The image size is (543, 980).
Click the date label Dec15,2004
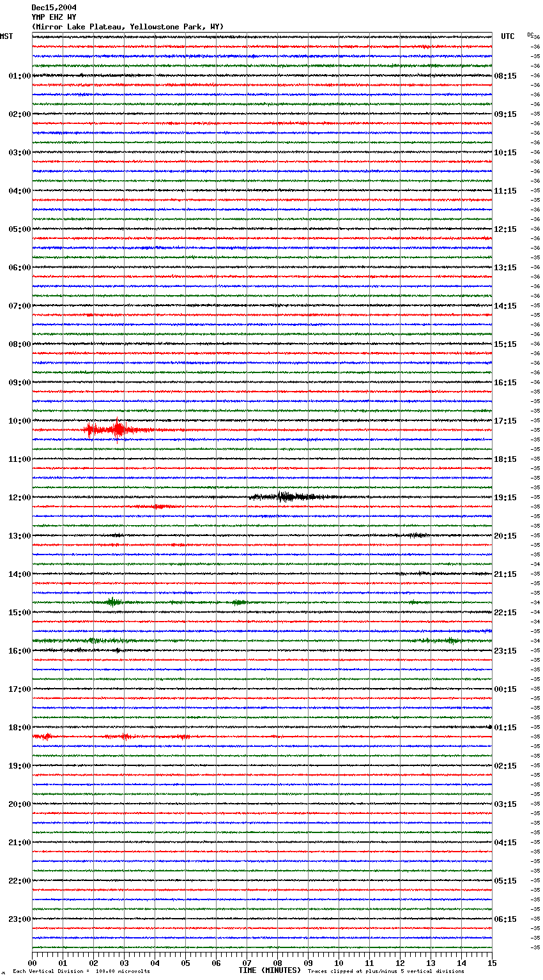click(x=54, y=8)
